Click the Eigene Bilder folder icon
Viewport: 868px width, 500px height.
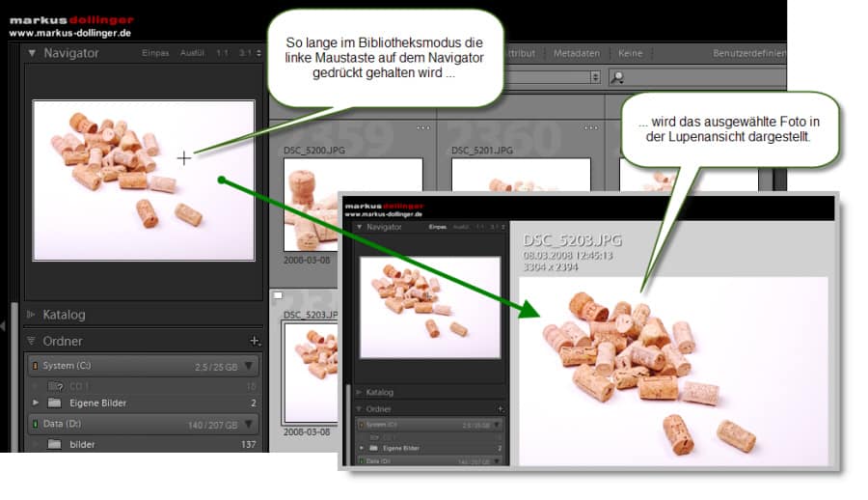[x=54, y=403]
